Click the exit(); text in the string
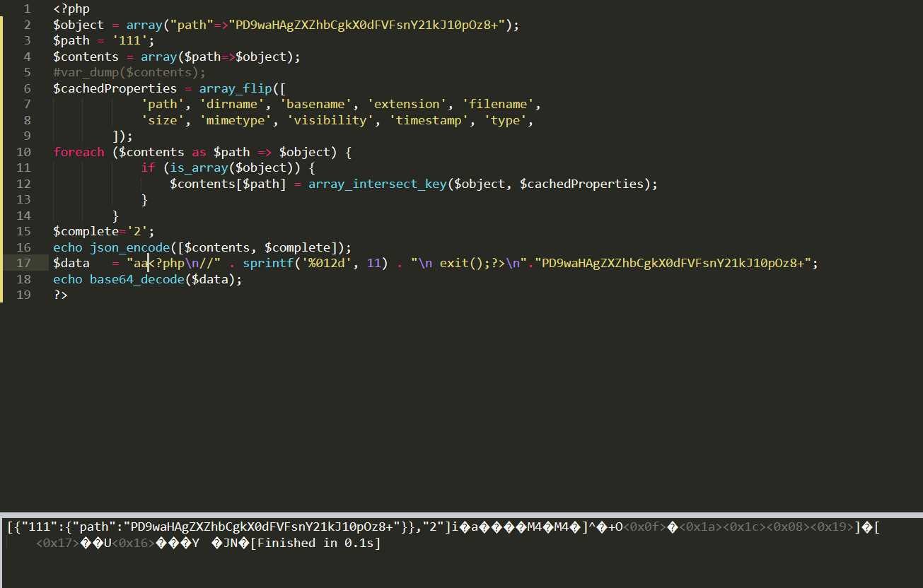Screen dimensions: 923x588 465,264
